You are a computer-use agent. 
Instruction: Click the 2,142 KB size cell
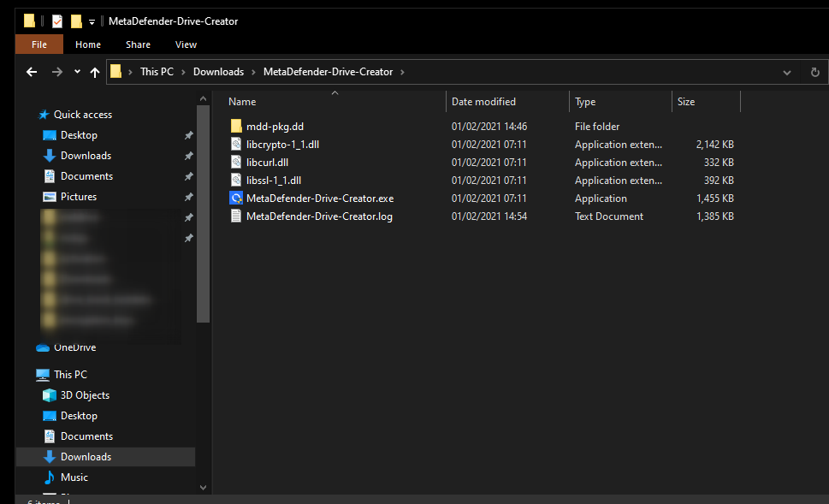tap(715, 145)
